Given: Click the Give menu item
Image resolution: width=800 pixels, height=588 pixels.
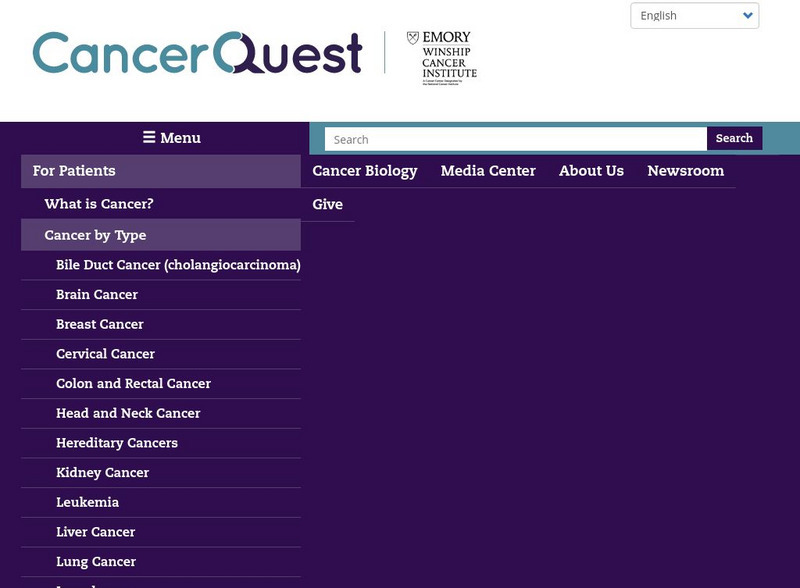Looking at the screenshot, I should pos(328,204).
